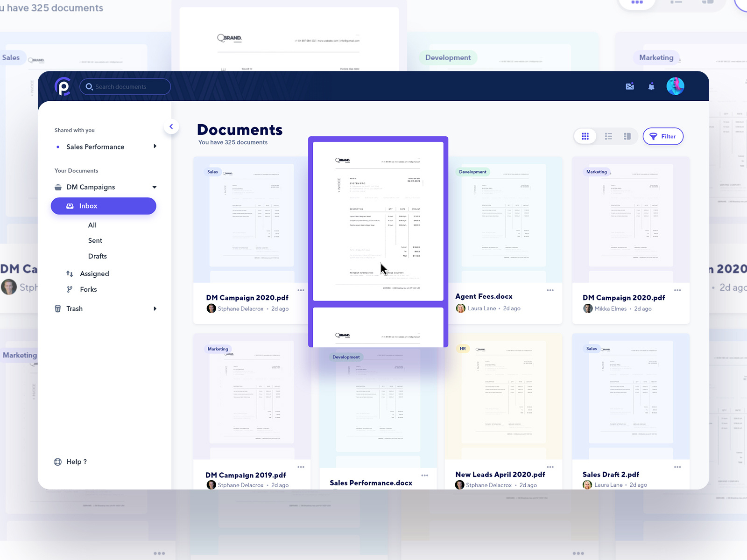This screenshot has width=747, height=560.
Task: Click the Filter button
Action: (x=663, y=136)
